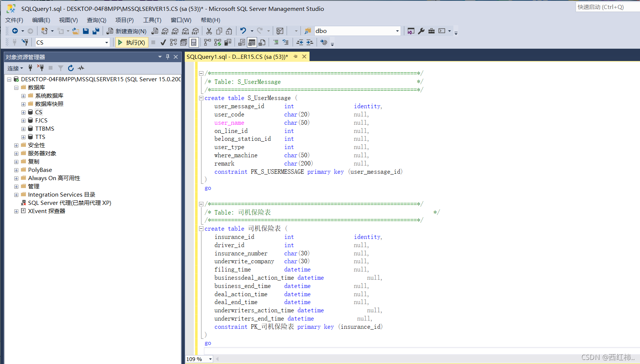Open the 文件(F) menu
Viewport: 640px width, 364px height.
[x=14, y=20]
